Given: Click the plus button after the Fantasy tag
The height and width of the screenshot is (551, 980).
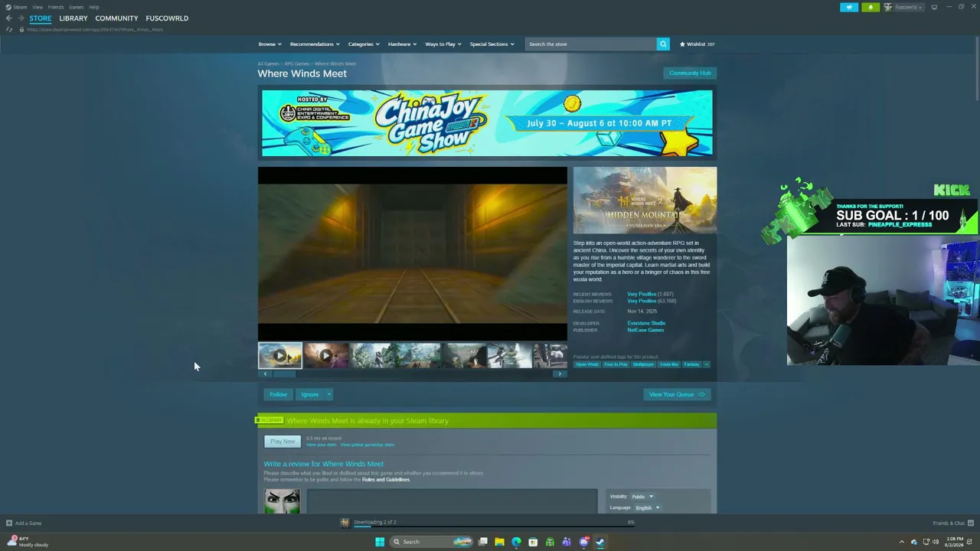Looking at the screenshot, I should (707, 364).
